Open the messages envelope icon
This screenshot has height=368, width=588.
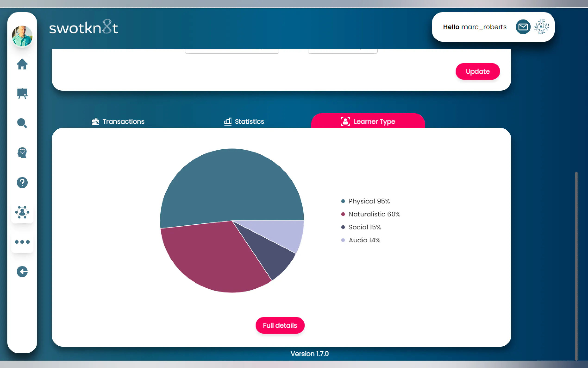coord(523,27)
